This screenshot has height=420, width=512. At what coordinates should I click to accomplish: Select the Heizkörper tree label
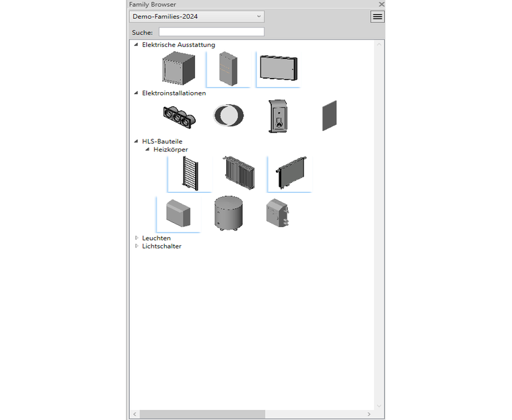click(171, 149)
